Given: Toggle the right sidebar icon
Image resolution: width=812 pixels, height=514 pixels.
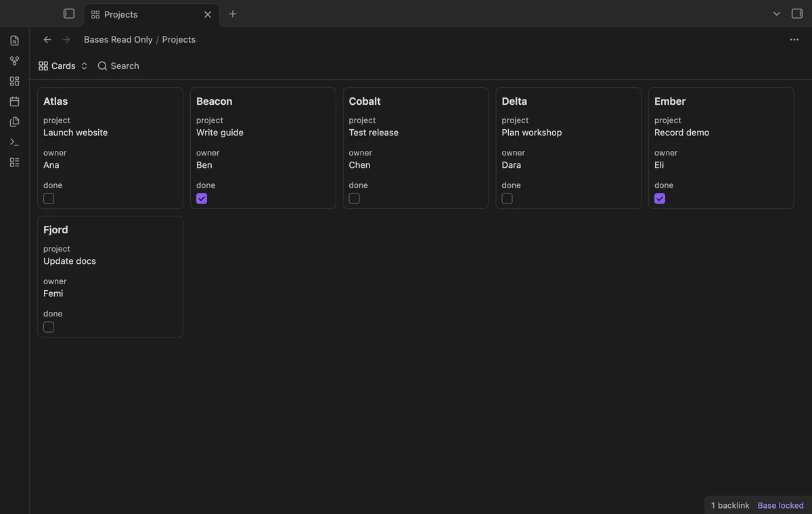Looking at the screenshot, I should [x=797, y=14].
